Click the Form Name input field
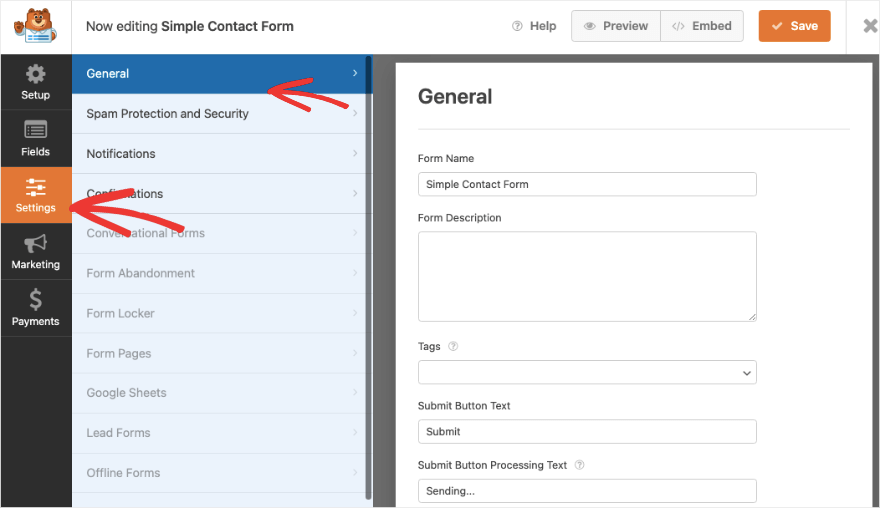 pos(587,184)
